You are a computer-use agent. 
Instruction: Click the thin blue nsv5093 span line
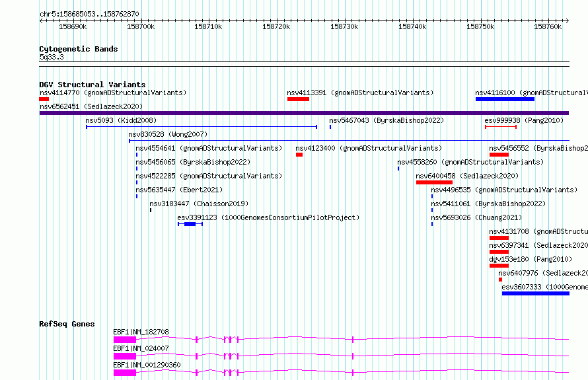(202, 127)
